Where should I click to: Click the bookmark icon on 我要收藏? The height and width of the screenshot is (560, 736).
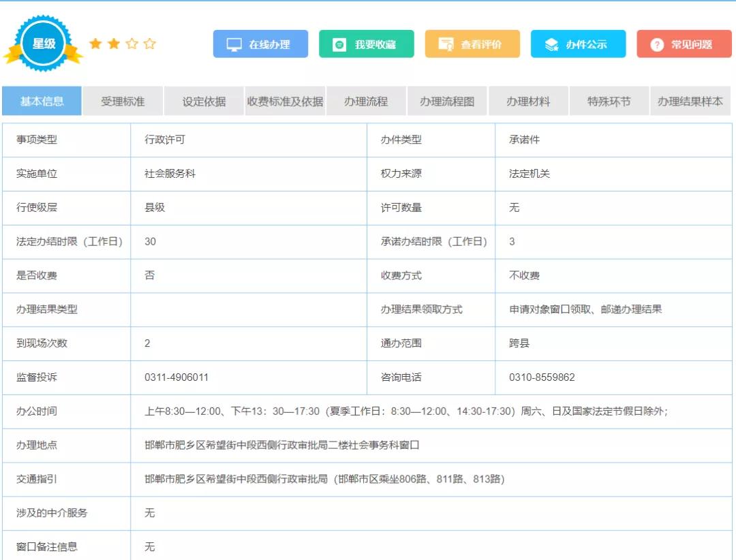[339, 45]
